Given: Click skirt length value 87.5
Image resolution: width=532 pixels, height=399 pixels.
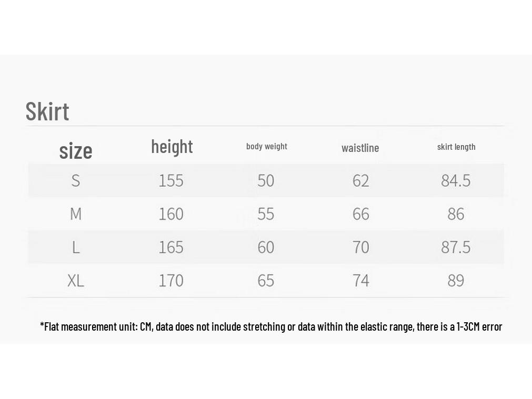Looking at the screenshot, I should [456, 247].
